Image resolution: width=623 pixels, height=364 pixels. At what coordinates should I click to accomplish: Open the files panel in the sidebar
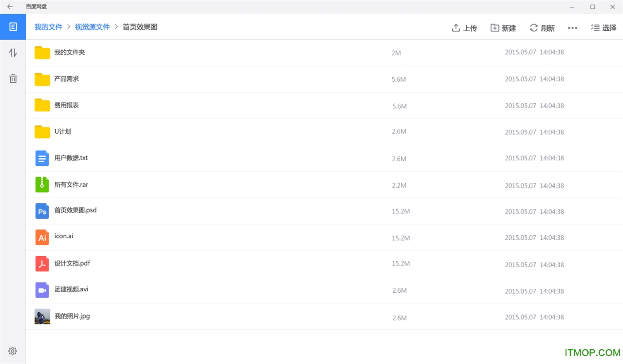point(13,27)
